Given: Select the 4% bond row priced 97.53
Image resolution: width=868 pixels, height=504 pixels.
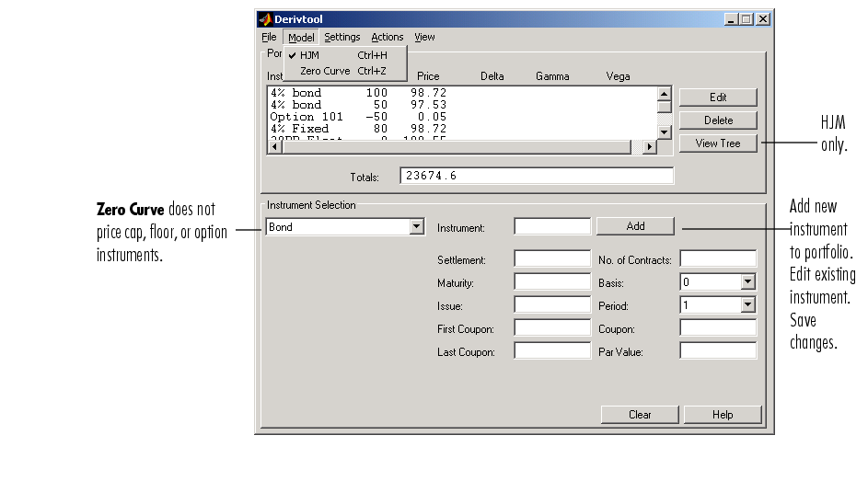Looking at the screenshot, I should pos(462,105).
